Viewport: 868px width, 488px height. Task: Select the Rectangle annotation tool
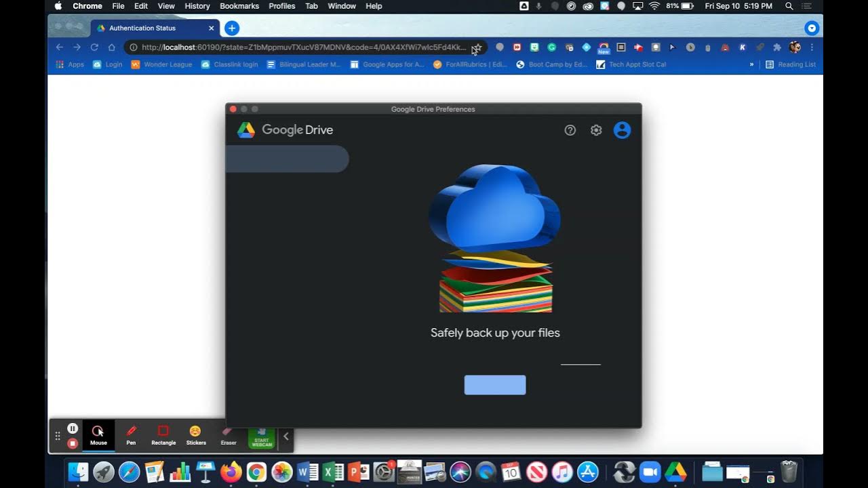click(x=163, y=435)
